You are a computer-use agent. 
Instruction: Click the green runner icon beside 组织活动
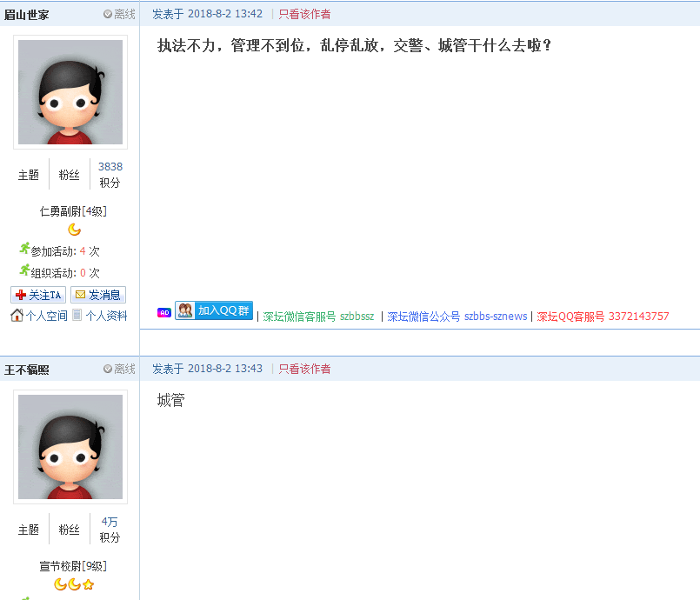click(x=24, y=271)
